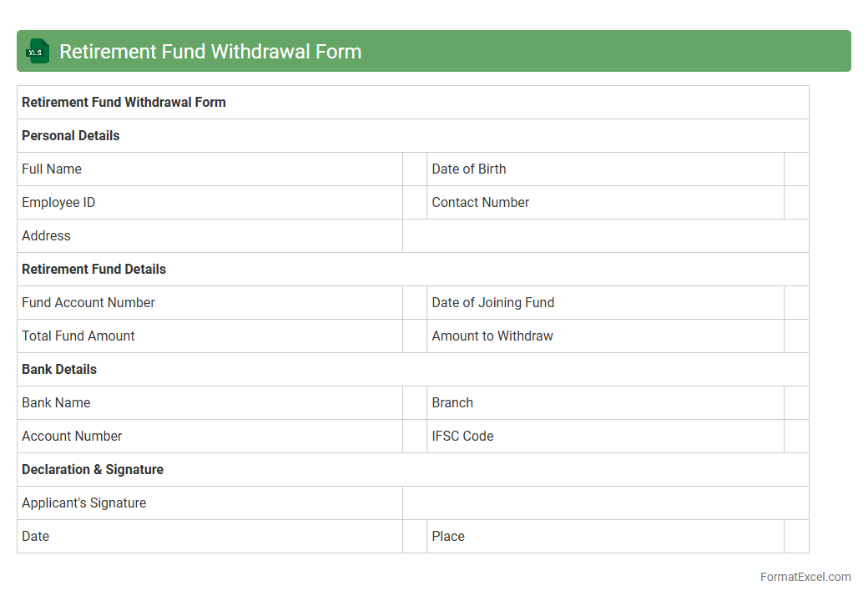Select the Total Fund Amount entry cell

(x=415, y=336)
